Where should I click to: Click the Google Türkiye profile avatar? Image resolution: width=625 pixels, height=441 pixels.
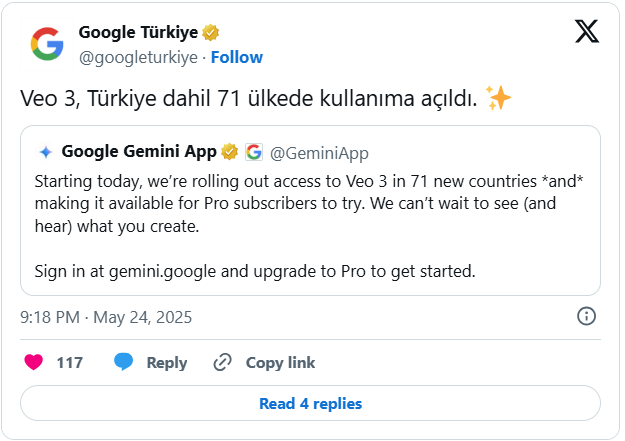(x=47, y=44)
